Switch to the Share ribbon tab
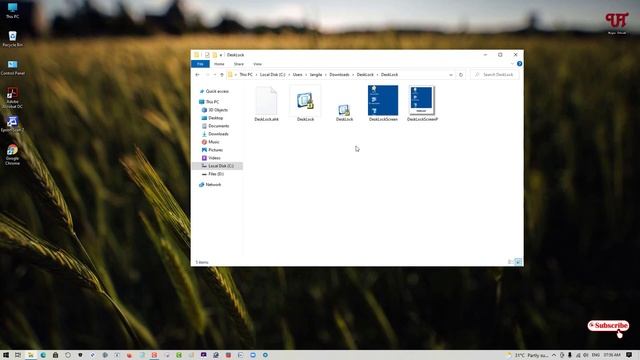The width and height of the screenshot is (640, 360). pos(239,64)
